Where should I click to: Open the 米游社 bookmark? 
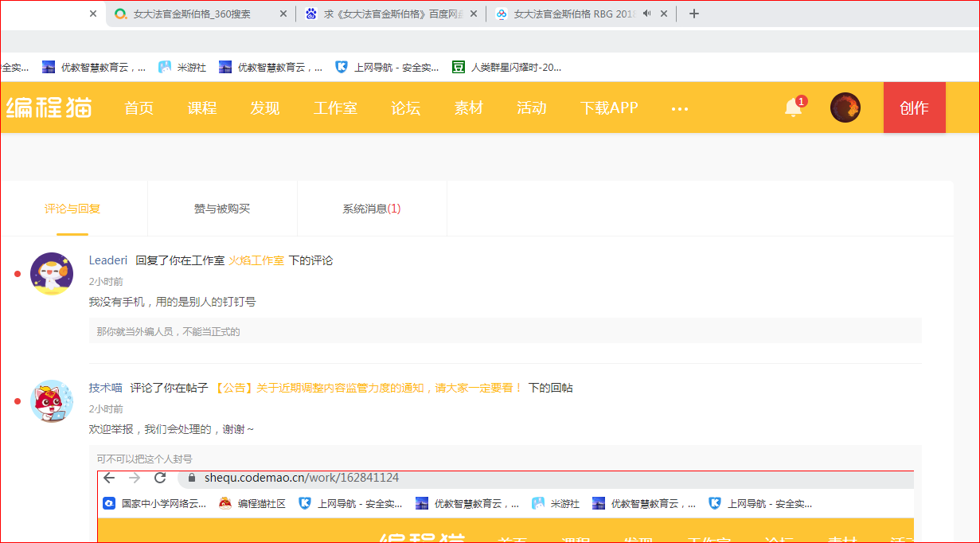[182, 68]
